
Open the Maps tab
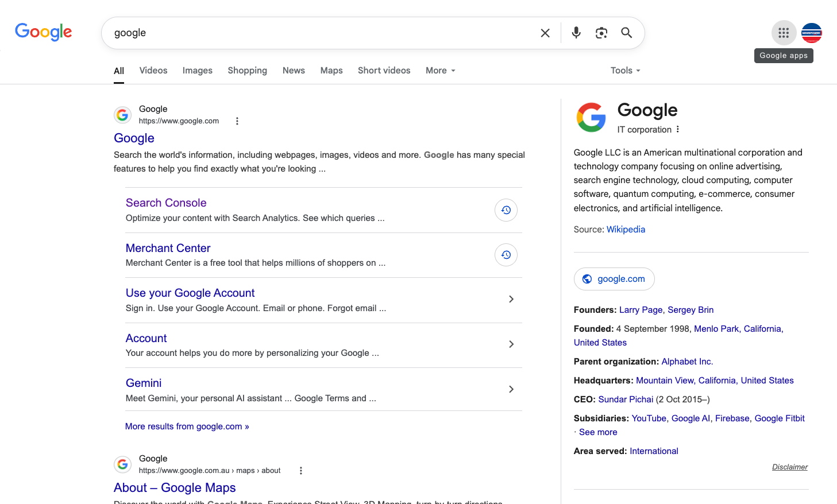point(331,71)
